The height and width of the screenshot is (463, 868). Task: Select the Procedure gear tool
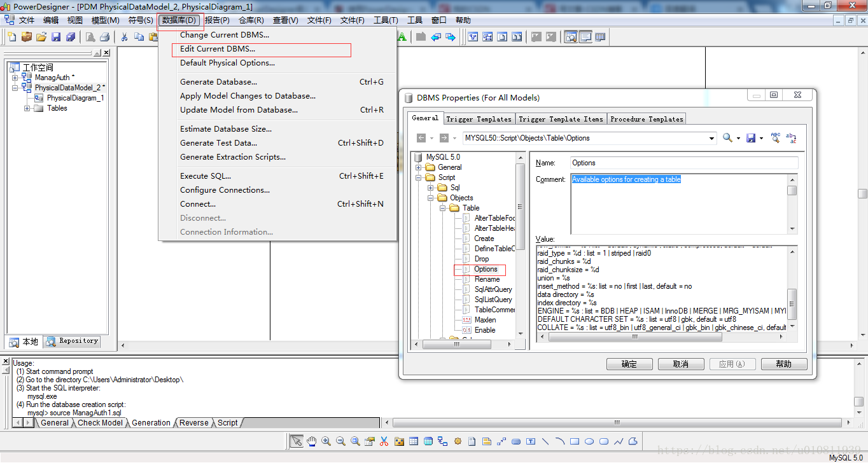tap(457, 441)
